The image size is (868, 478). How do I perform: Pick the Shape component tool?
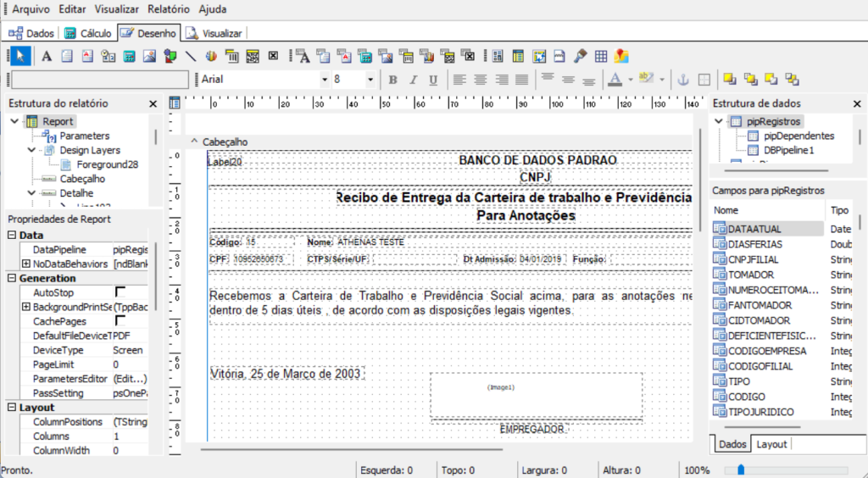(170, 56)
